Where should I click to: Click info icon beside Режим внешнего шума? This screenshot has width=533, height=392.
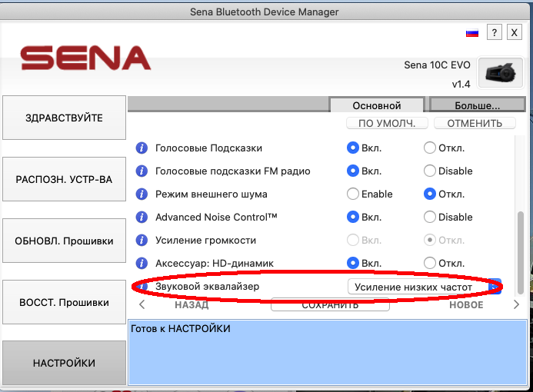[x=142, y=194]
